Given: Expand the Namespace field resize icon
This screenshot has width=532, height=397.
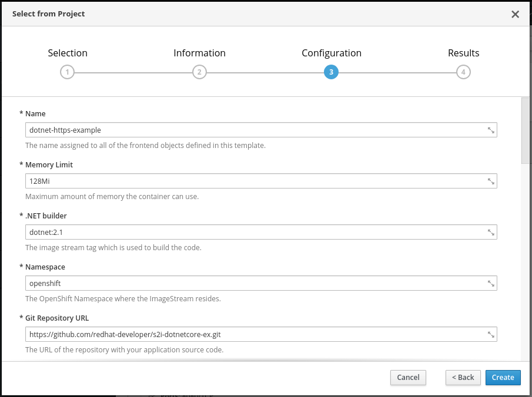Looking at the screenshot, I should [491, 283].
